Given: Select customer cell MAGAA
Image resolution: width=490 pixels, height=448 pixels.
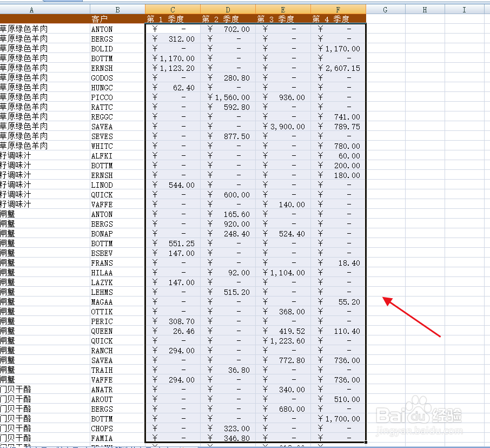Looking at the screenshot, I should click(x=117, y=302).
